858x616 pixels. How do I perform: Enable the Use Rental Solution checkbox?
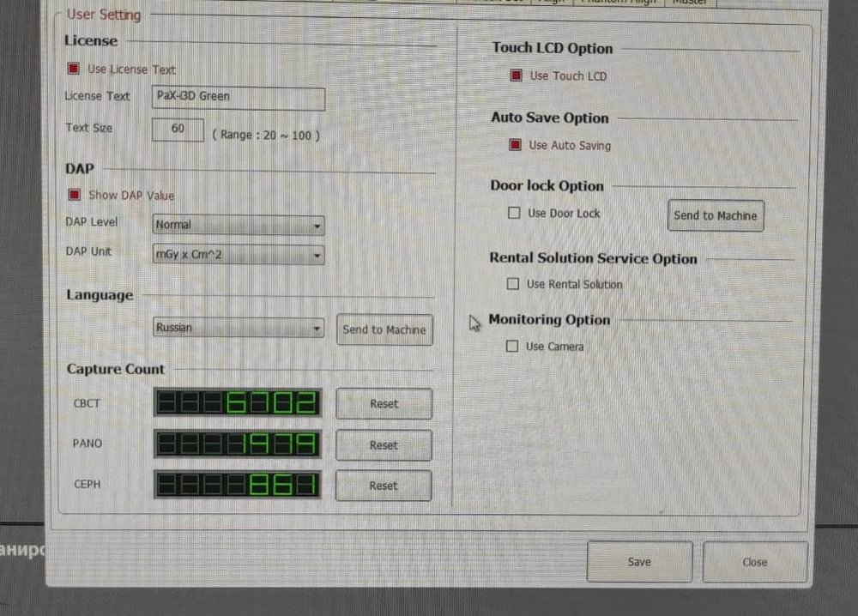[x=513, y=284]
